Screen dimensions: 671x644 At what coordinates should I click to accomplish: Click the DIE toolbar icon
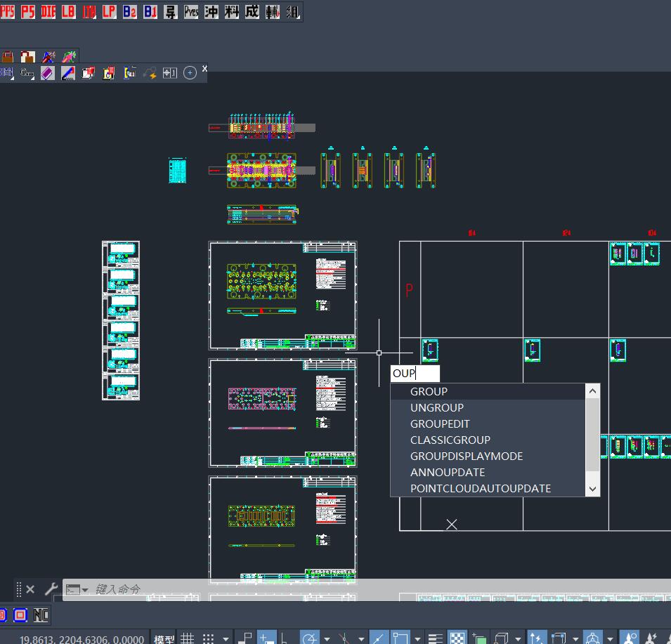[x=48, y=11]
